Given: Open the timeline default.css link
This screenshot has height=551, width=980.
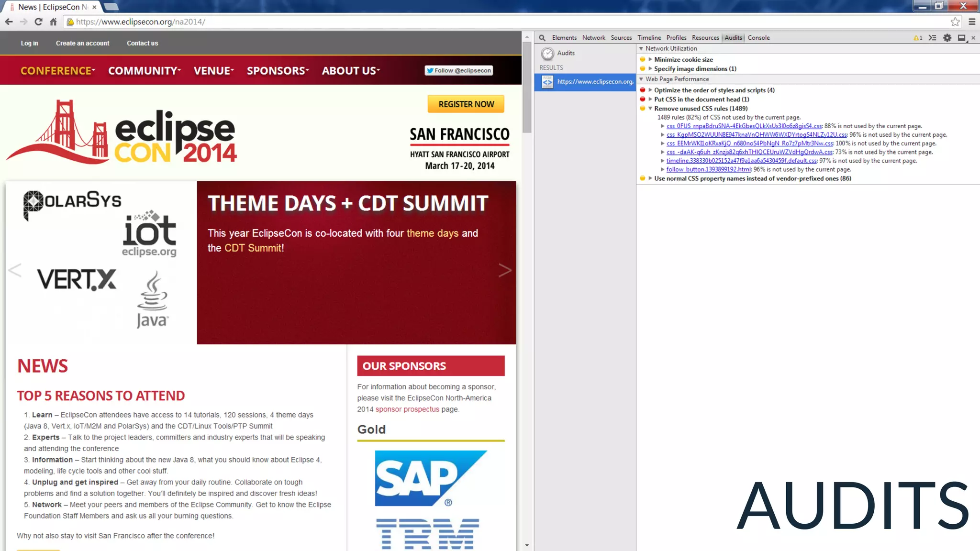Looking at the screenshot, I should point(741,161).
